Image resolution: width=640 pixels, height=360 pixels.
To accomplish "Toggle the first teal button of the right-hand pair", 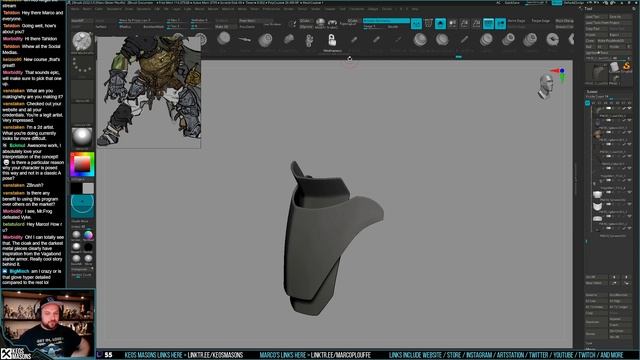I will [489, 24].
